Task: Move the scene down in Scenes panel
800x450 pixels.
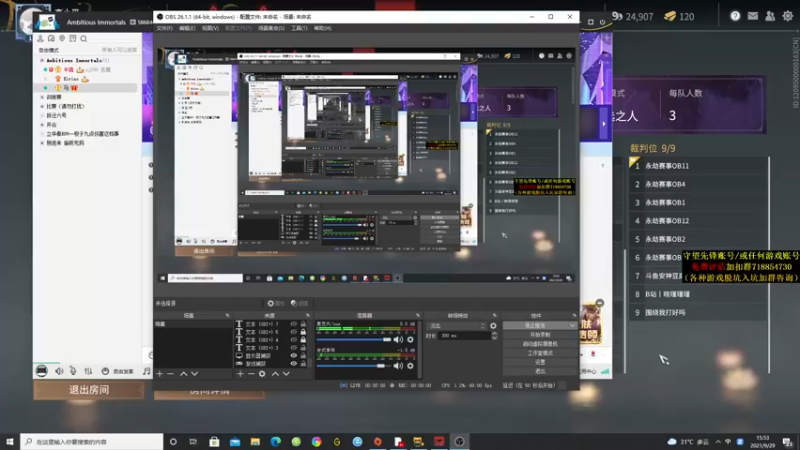Action: pyautogui.click(x=194, y=374)
